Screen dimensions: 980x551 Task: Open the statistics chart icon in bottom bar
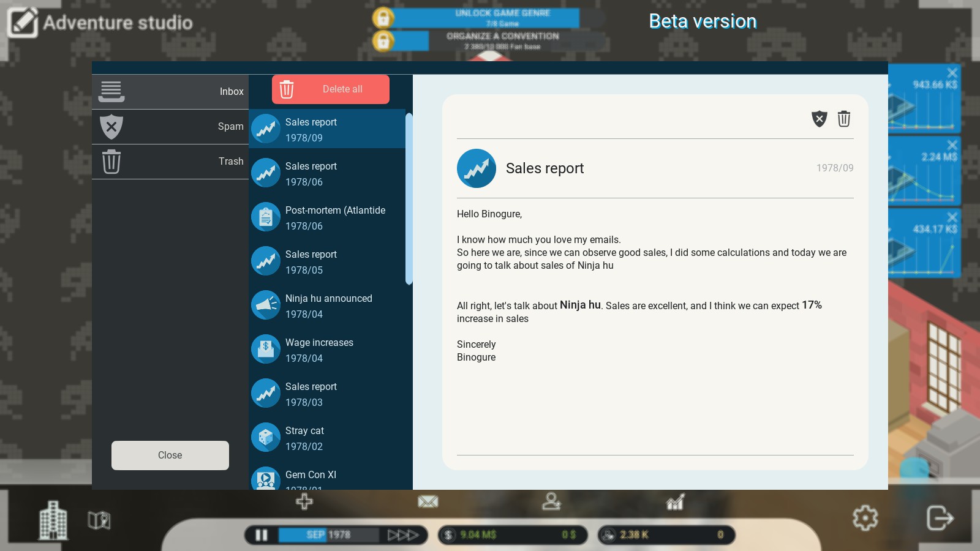[x=675, y=502]
